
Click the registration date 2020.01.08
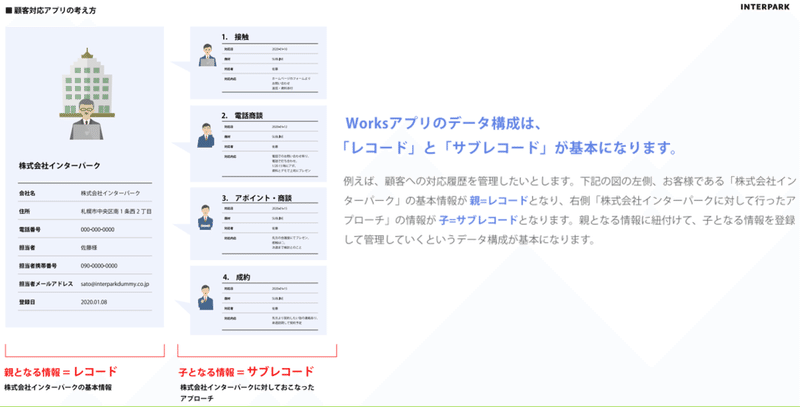[94, 302]
